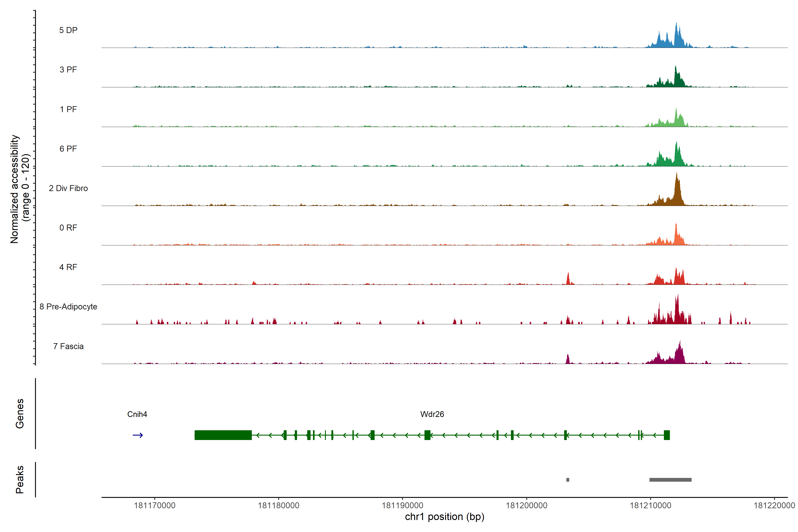Click the 4 RF track label

coord(68,267)
